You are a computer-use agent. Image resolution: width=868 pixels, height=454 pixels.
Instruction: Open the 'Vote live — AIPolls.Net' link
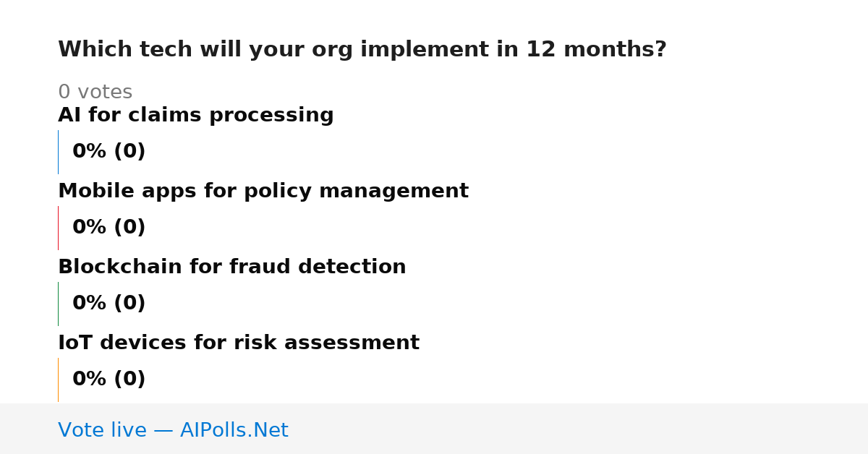[173, 431]
